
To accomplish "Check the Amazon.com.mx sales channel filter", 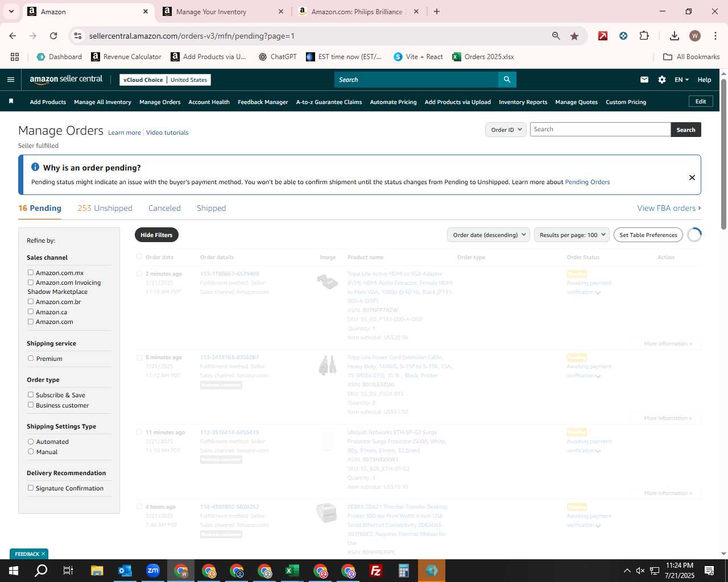I will click(31, 273).
